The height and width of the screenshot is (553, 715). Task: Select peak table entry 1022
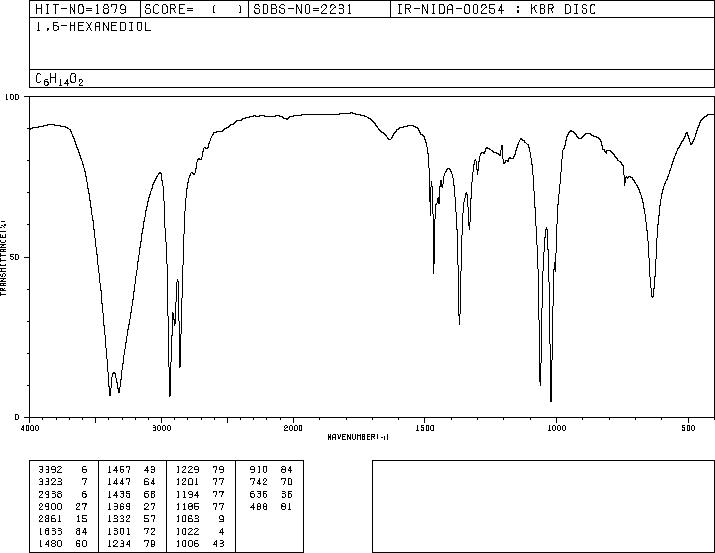pyautogui.click(x=187, y=531)
